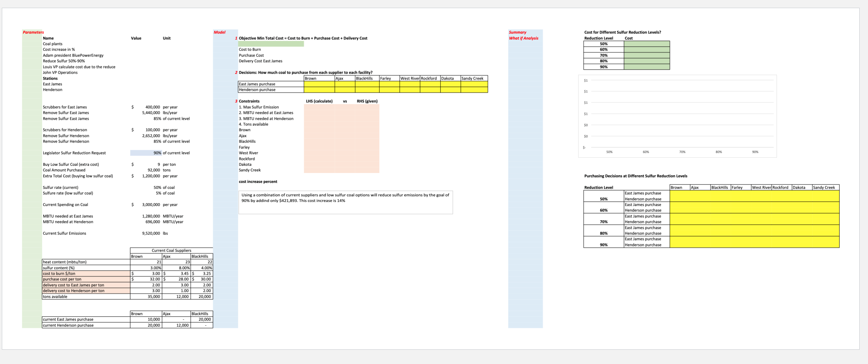868x364 pixels.
Task: Click the 100,000 Henderson scrubber cost
Action: [x=152, y=130]
